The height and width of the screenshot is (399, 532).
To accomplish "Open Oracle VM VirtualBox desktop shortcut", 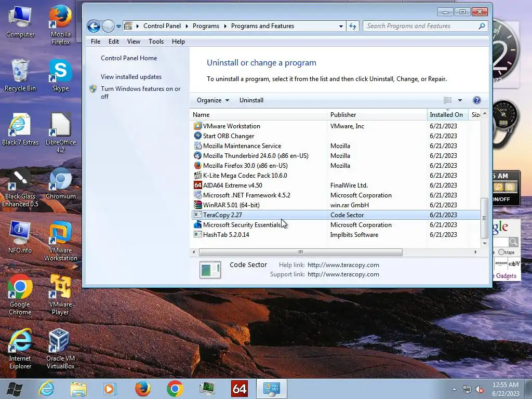I will coord(60,349).
